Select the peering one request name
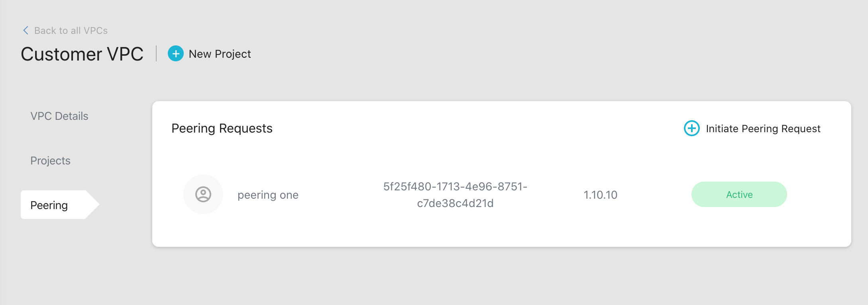 coord(268,195)
